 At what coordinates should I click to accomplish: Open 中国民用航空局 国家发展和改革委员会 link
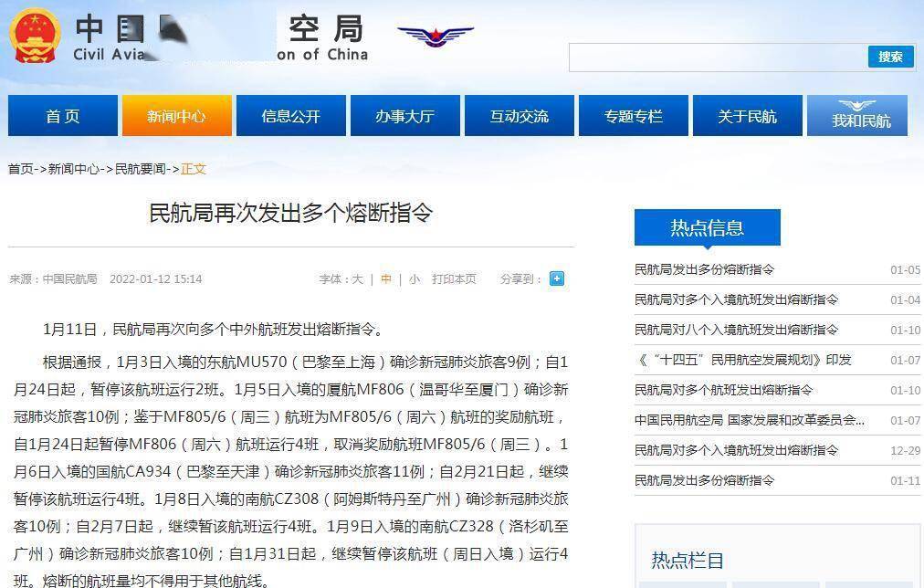point(750,420)
